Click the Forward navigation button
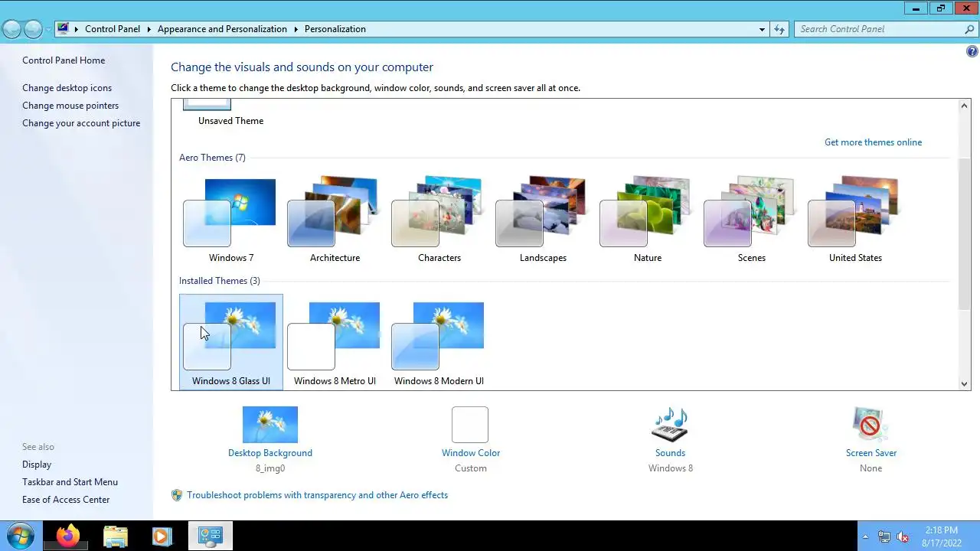This screenshot has width=980, height=551. click(33, 29)
